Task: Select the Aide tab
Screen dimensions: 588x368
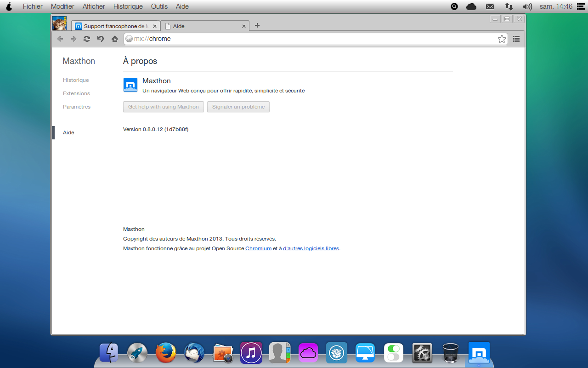Action: (x=205, y=26)
